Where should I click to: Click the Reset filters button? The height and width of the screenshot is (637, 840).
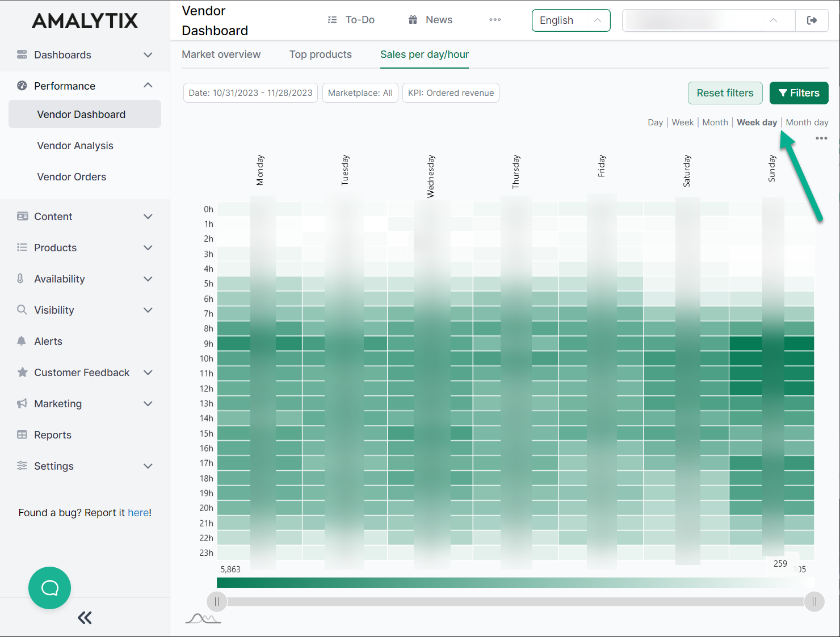click(x=725, y=93)
